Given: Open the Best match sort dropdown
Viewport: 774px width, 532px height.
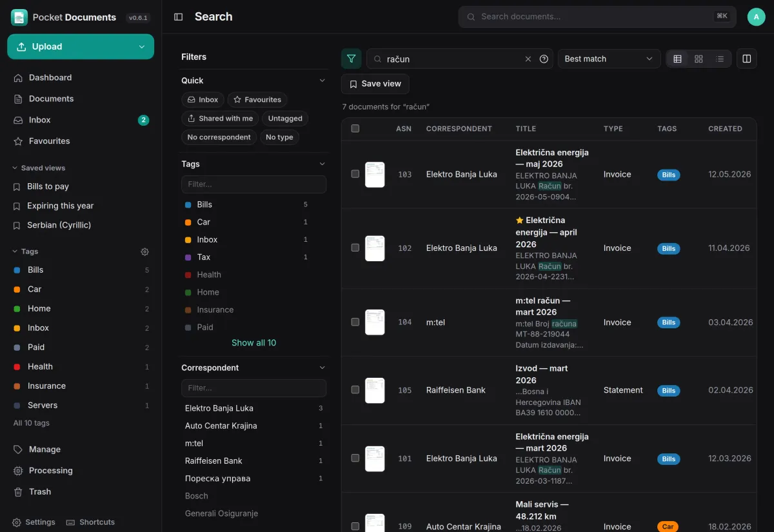Looking at the screenshot, I should click(x=609, y=59).
